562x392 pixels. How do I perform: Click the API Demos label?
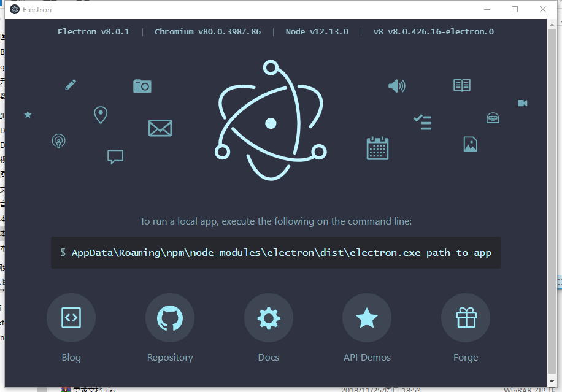pyautogui.click(x=367, y=358)
